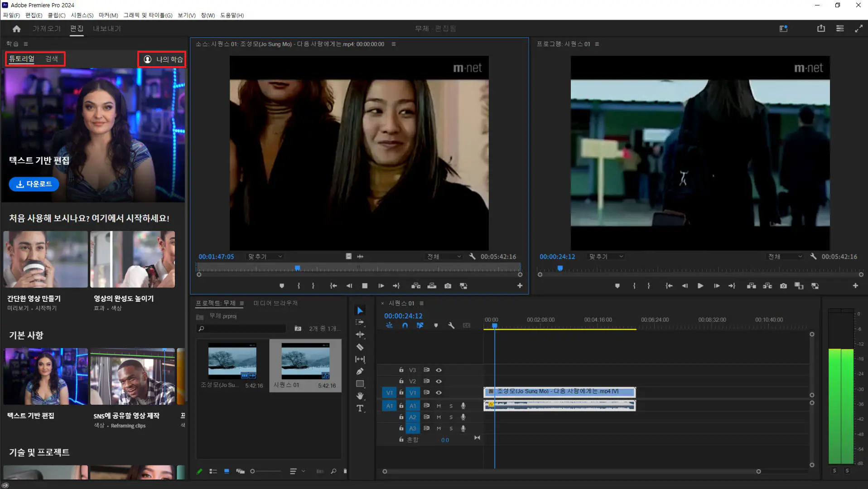
Task: Open the Quick Export share icon
Action: pyautogui.click(x=821, y=29)
